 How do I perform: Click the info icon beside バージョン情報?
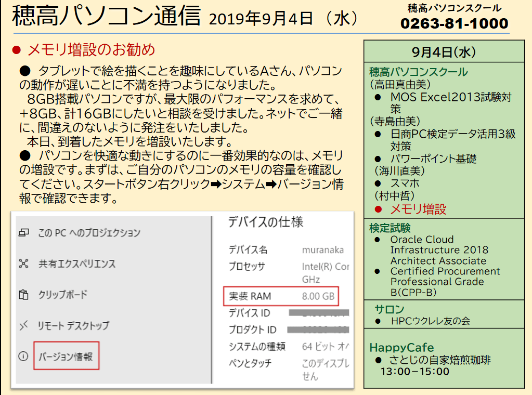[23, 357]
